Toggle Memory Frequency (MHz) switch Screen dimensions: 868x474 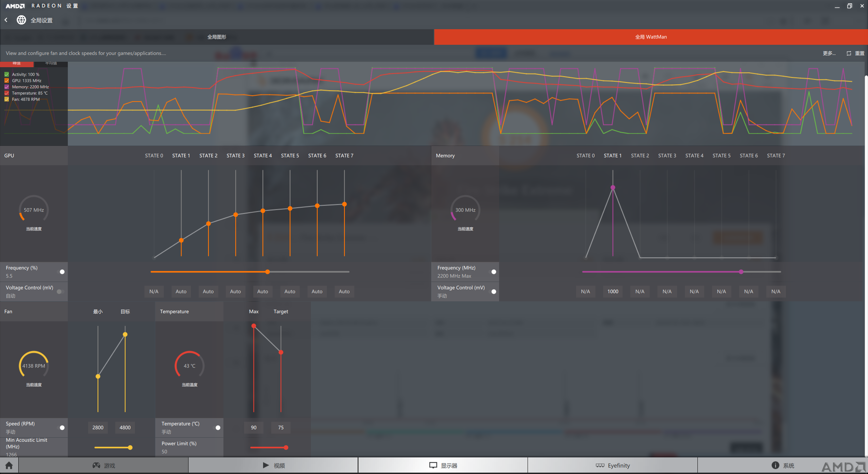pyautogui.click(x=492, y=272)
